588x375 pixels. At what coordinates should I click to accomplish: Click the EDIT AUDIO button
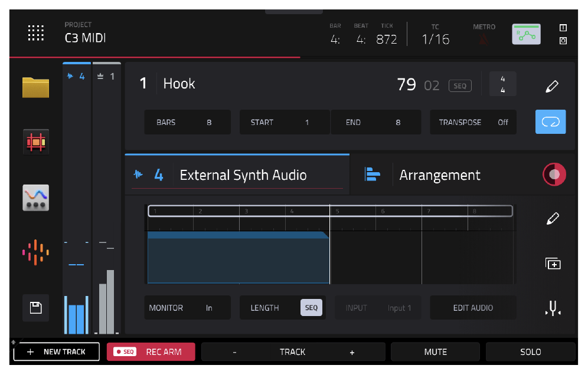(473, 308)
